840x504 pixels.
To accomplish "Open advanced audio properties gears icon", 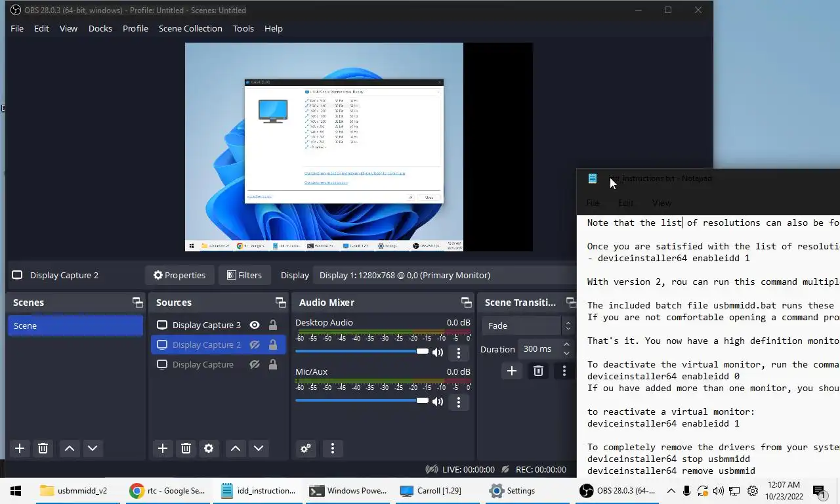I will click(306, 448).
